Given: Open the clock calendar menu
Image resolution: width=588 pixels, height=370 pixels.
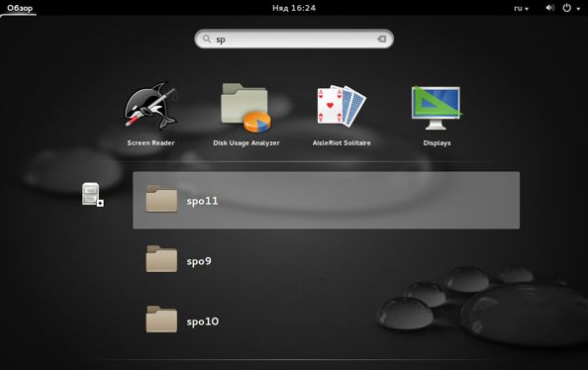Looking at the screenshot, I should pyautogui.click(x=294, y=8).
